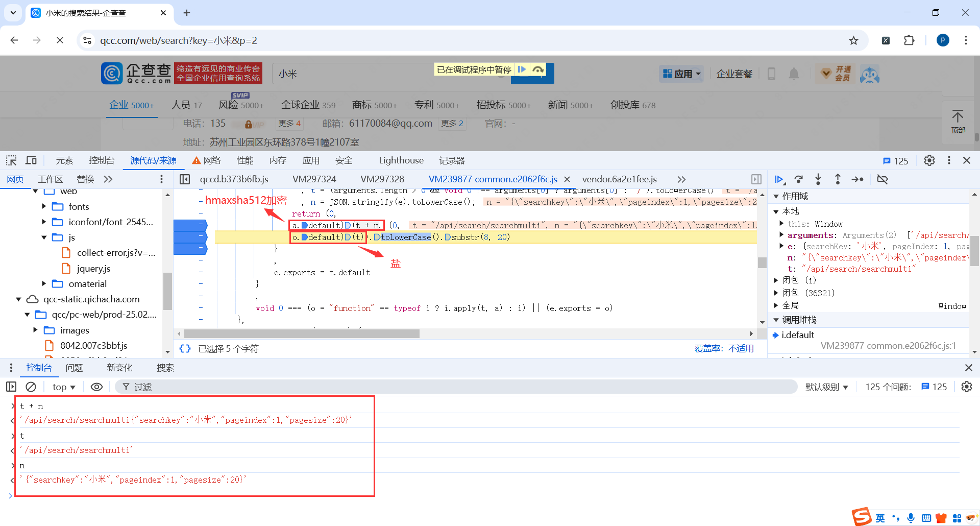This screenshot has height=526, width=980.
Task: Open the inspect element picker tool
Action: click(x=11, y=160)
